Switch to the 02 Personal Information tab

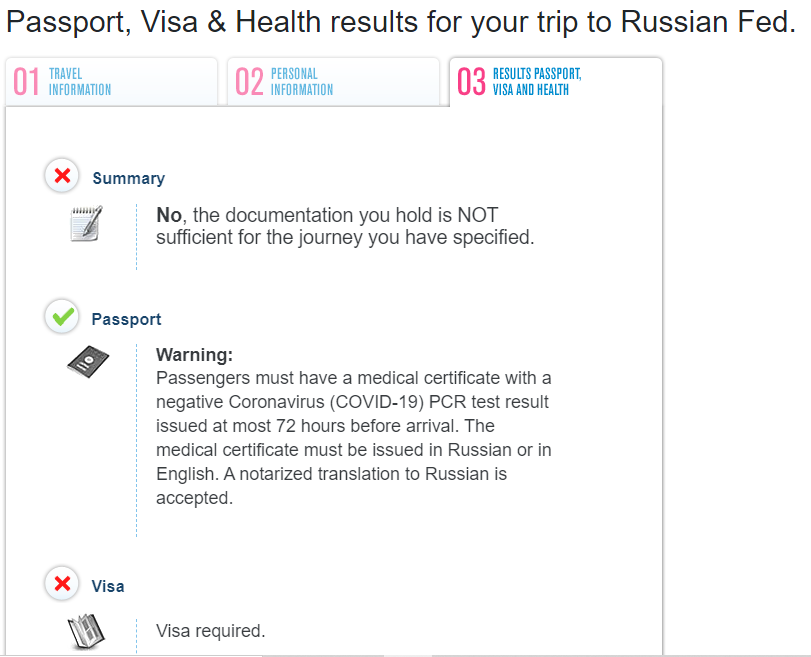pyautogui.click(x=334, y=82)
